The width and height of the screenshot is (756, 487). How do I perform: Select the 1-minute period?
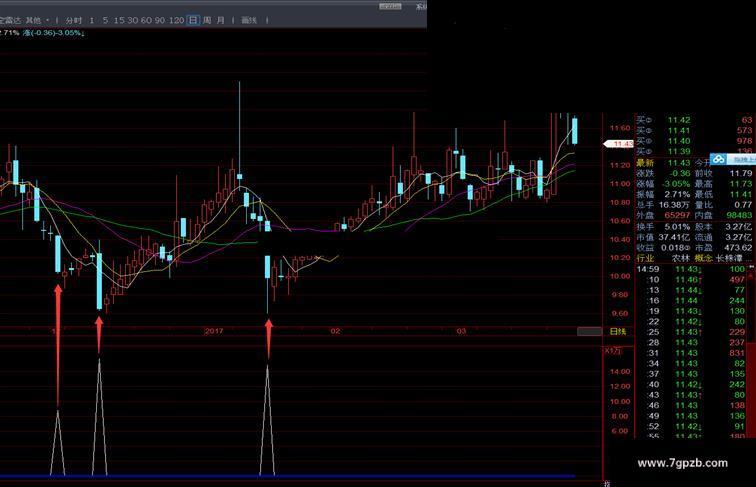[92, 20]
